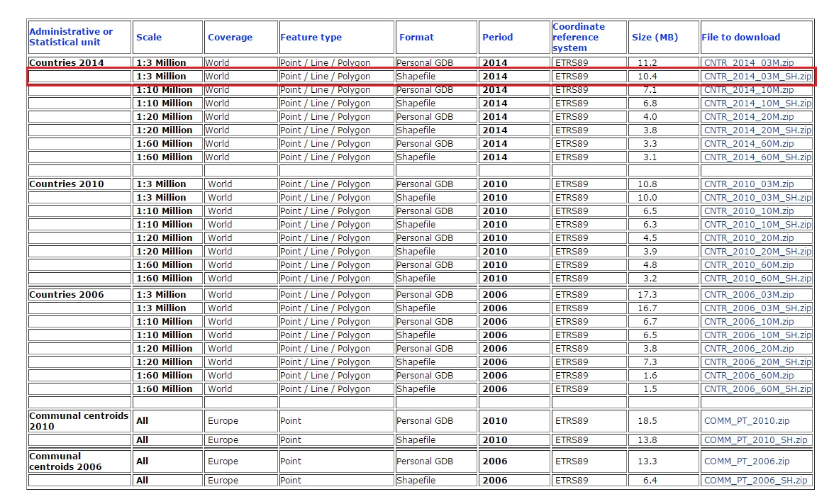Open the COMM_PT_2006_SH.zip download link
This screenshot has height=504, width=834.
pos(748,480)
